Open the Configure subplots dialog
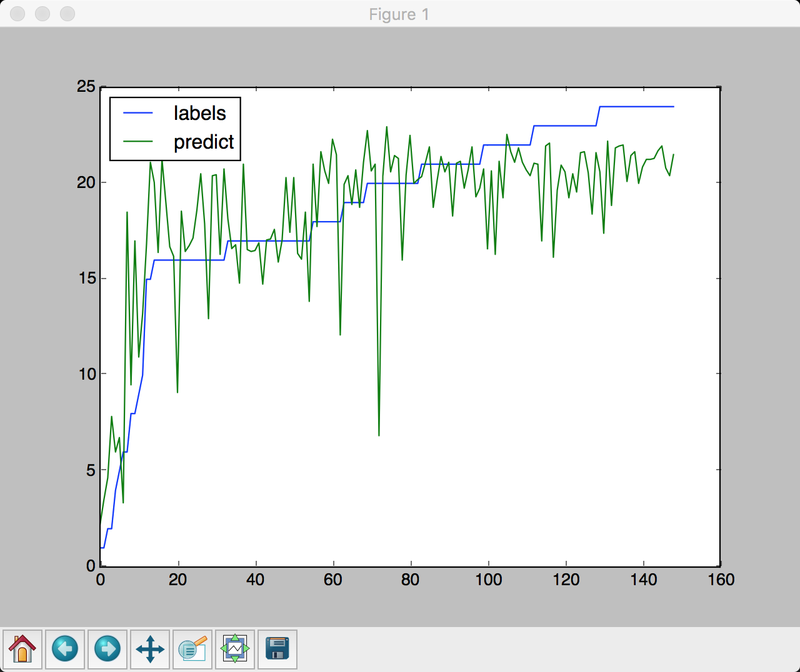This screenshot has height=672, width=800. click(x=235, y=649)
